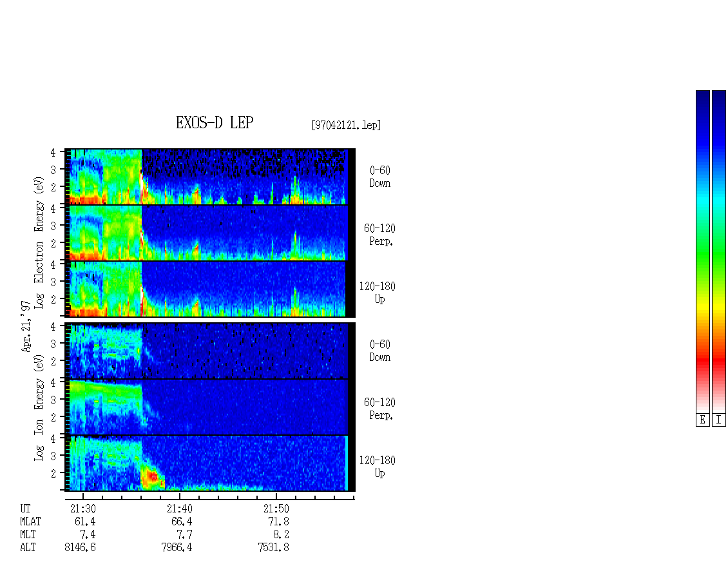Click the MLT row label
This screenshot has height=564, width=728.
point(28,535)
